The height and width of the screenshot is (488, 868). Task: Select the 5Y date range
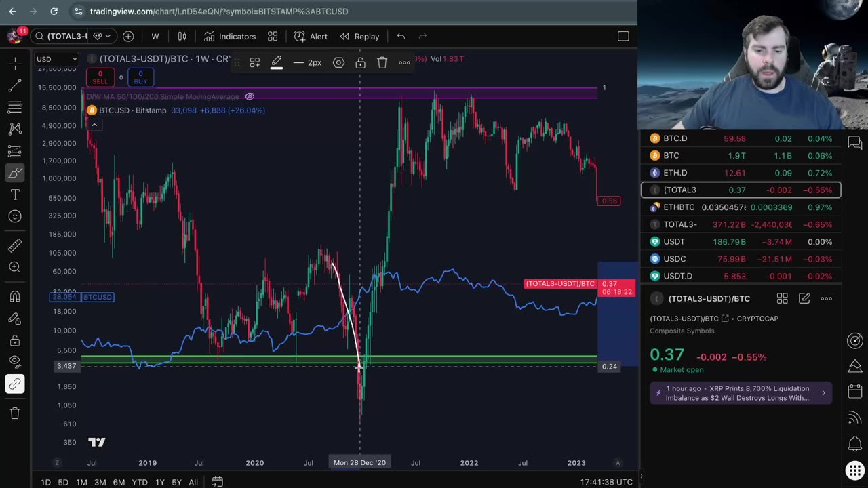click(176, 482)
